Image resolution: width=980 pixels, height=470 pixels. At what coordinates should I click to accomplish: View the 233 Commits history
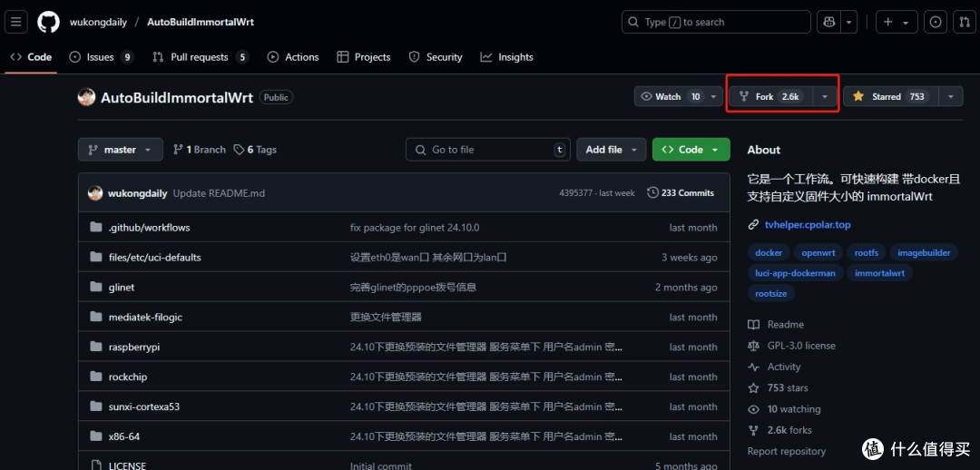tap(681, 193)
